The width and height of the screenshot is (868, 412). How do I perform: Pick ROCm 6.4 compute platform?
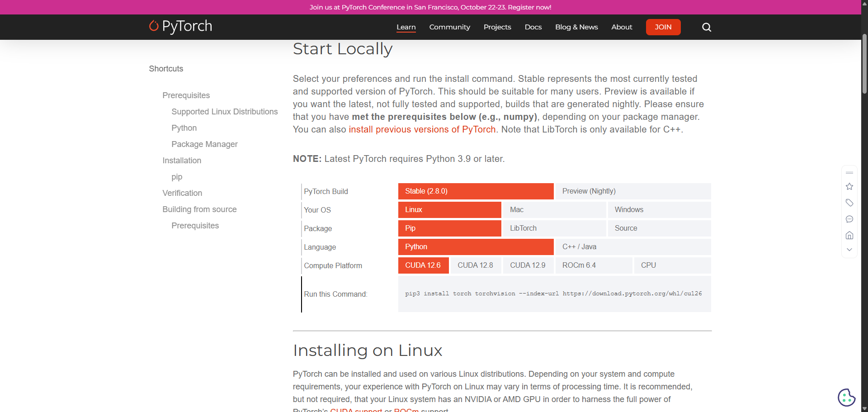coord(594,265)
